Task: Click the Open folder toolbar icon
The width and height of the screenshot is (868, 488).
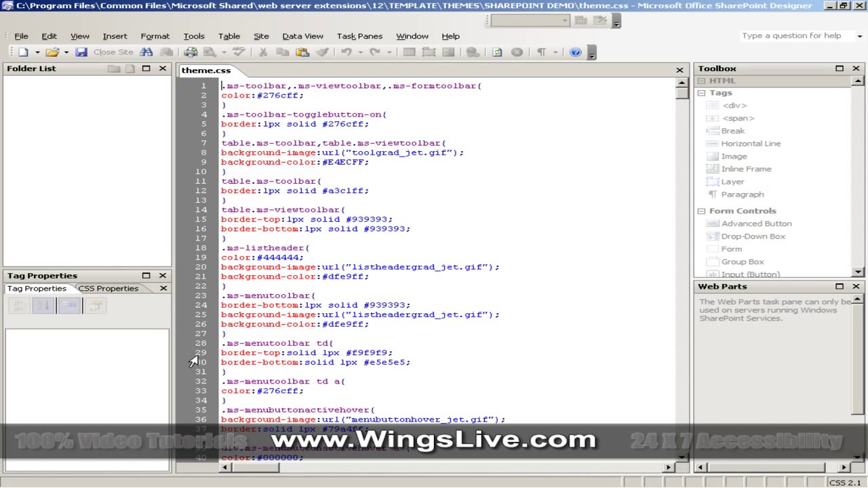Action: (52, 52)
